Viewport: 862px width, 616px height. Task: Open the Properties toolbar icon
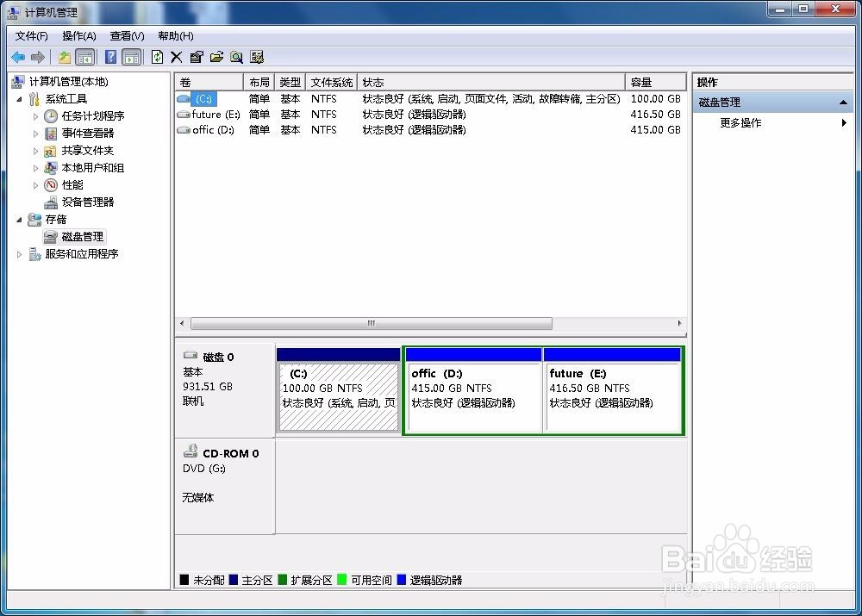pos(197,57)
